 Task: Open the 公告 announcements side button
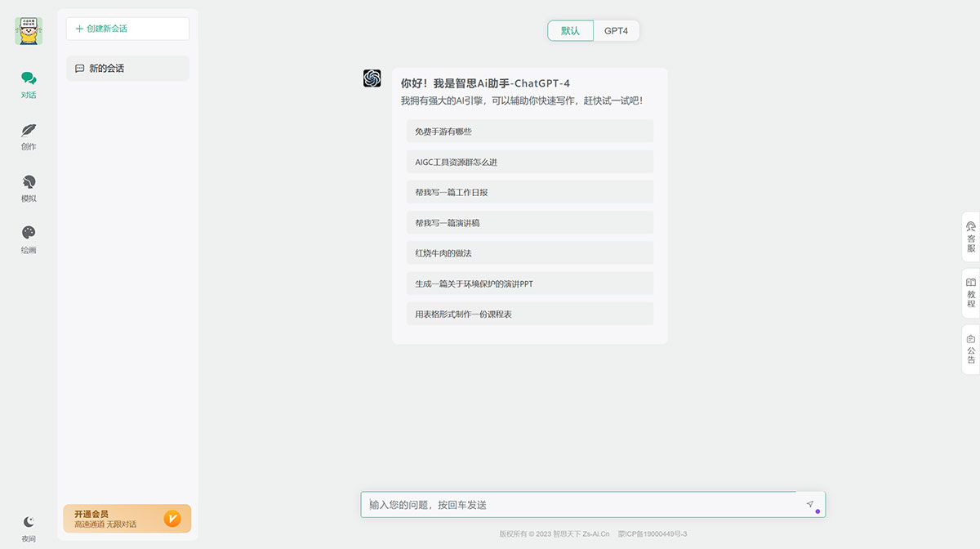click(970, 349)
